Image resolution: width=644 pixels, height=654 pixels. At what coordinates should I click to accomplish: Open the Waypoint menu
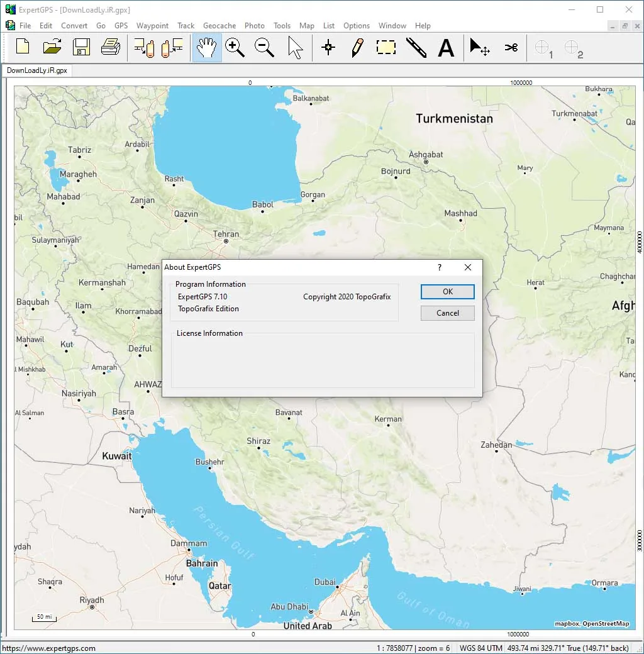pyautogui.click(x=152, y=25)
